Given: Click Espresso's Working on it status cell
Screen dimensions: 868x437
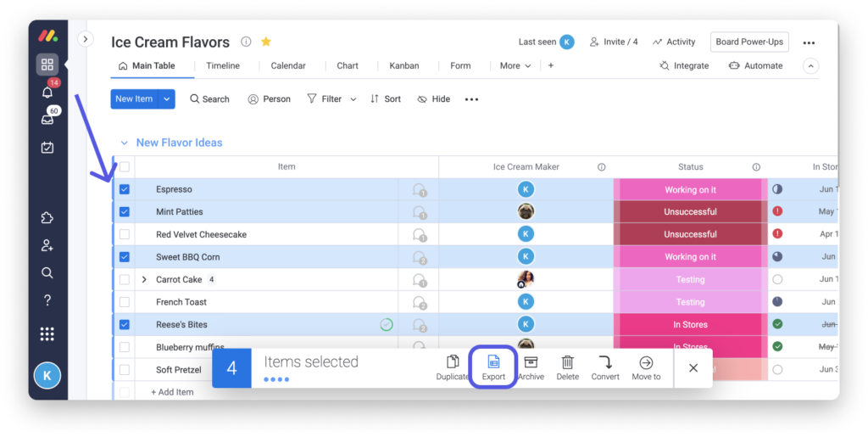Looking at the screenshot, I should point(690,189).
